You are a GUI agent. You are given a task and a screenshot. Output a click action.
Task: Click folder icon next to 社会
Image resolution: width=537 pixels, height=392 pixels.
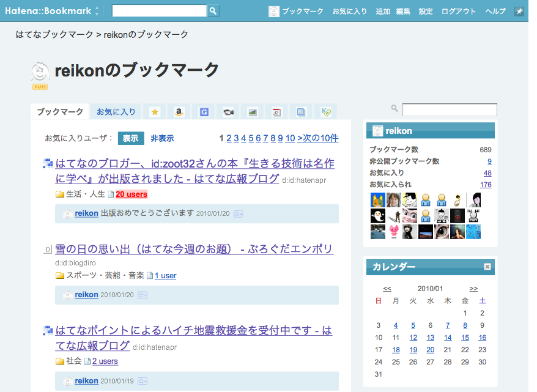pyautogui.click(x=60, y=361)
